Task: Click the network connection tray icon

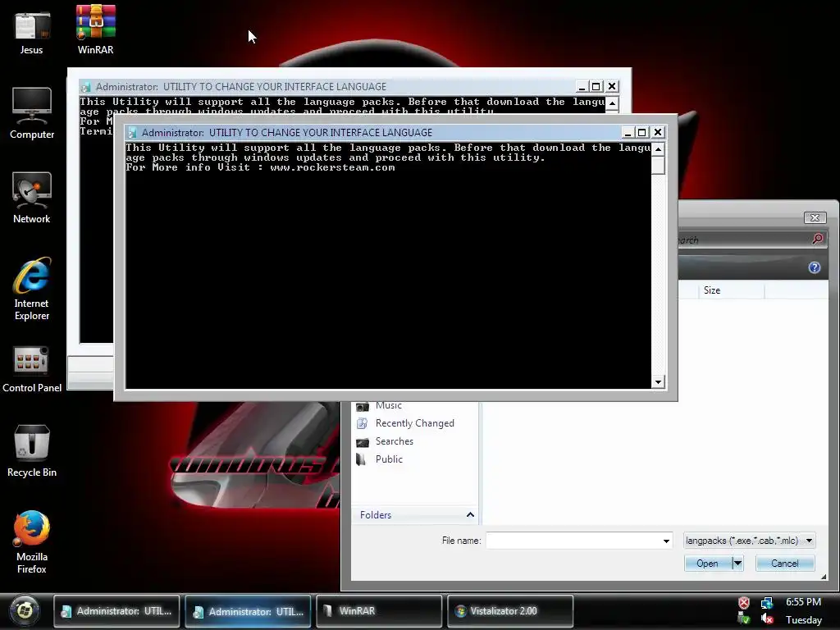Action: click(x=767, y=603)
